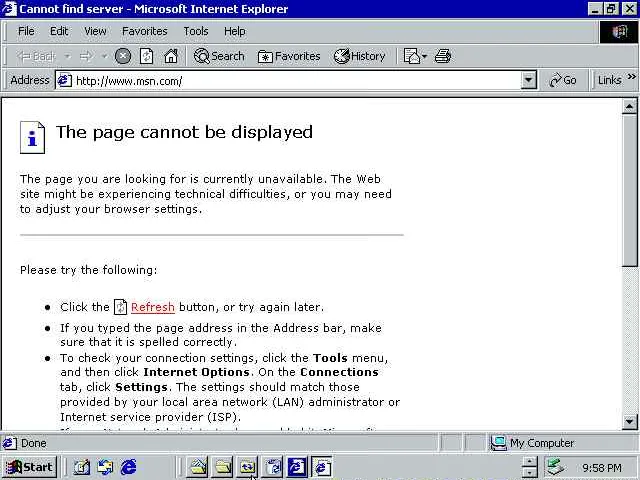Image resolution: width=640 pixels, height=480 pixels.
Task: Click the 9:58 PM clock
Action: click(602, 468)
